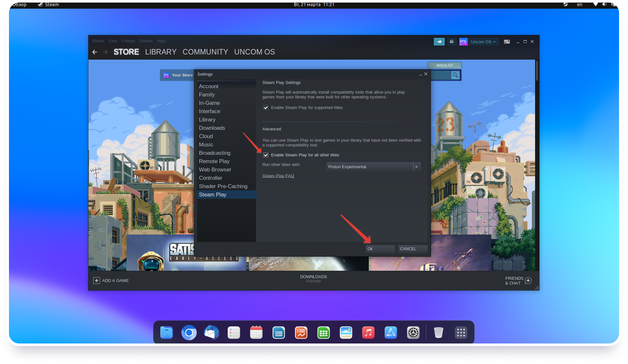The height and width of the screenshot is (364, 628).
Task: Open DOWNLOADS Manage at the bottom
Action: (x=314, y=279)
